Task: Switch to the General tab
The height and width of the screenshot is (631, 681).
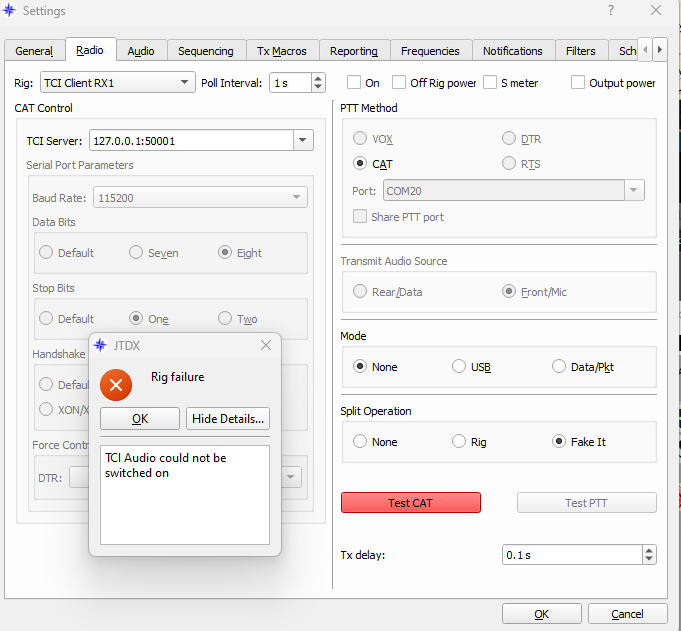Action: (x=34, y=51)
